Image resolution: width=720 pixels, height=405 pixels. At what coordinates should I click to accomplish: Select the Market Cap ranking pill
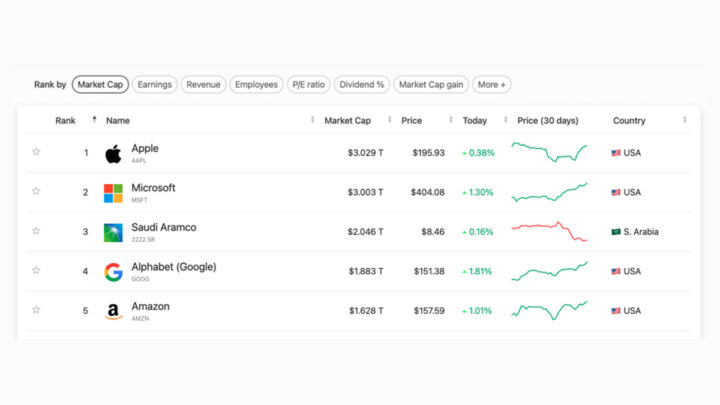pyautogui.click(x=100, y=84)
